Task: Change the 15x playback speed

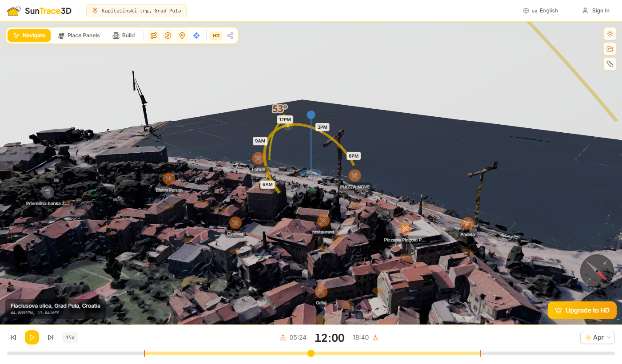Action: click(x=70, y=337)
